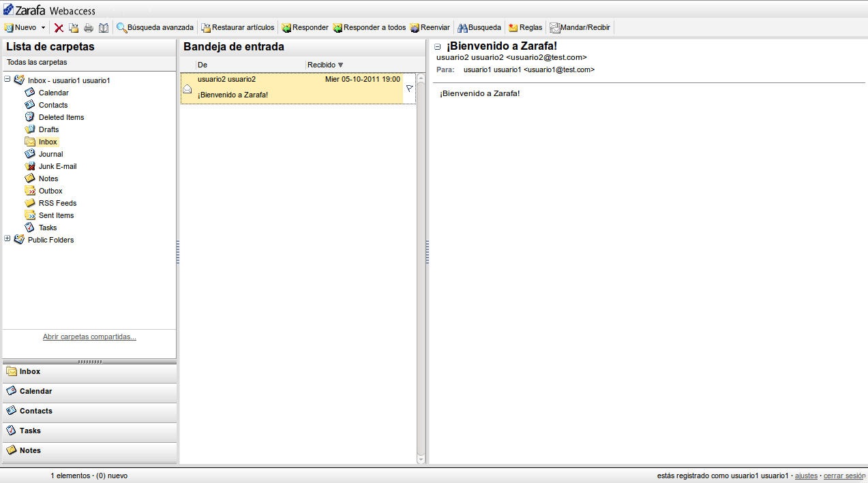The height and width of the screenshot is (483, 868).
Task: Open Notes folder in tree
Action: (x=48, y=178)
